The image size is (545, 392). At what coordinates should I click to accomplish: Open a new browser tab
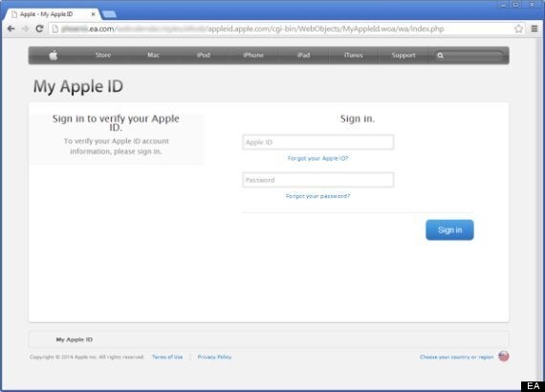pyautogui.click(x=110, y=14)
